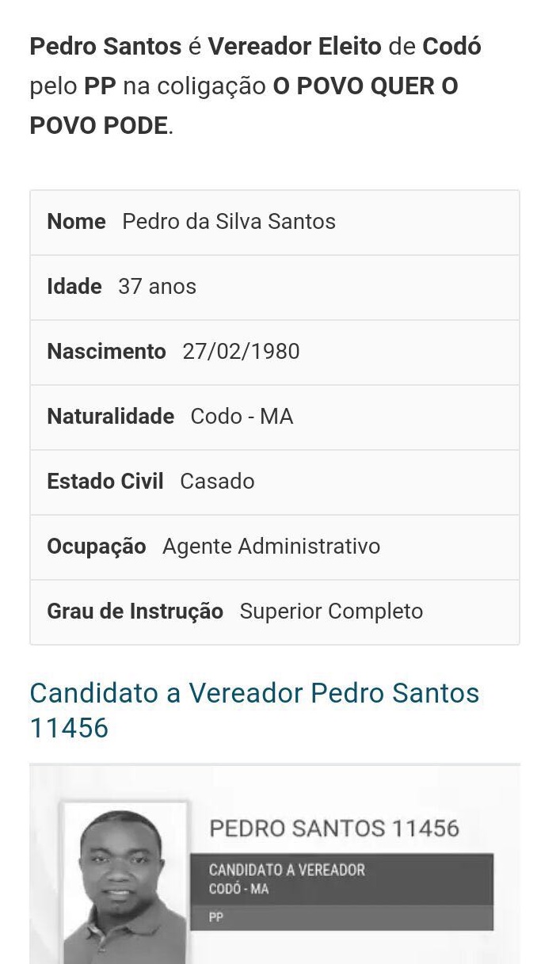The width and height of the screenshot is (560, 964).
Task: Click the 'Pedro da Silva Santos' full name value
Action: (229, 222)
